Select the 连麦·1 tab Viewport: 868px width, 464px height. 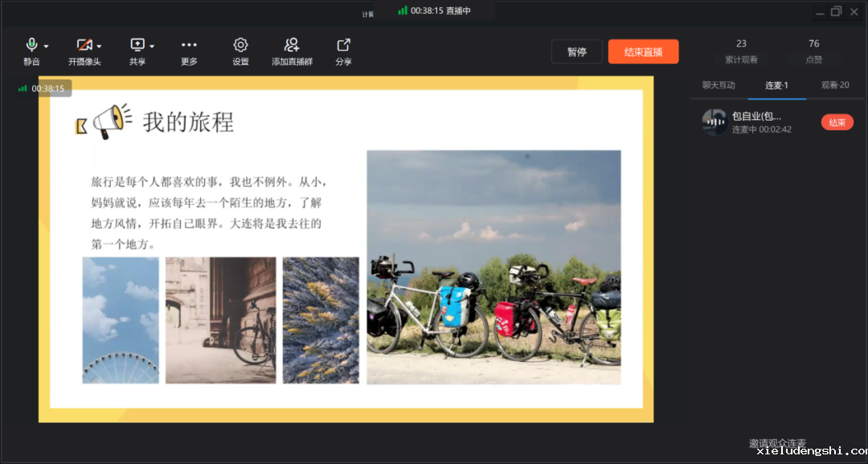[776, 85]
